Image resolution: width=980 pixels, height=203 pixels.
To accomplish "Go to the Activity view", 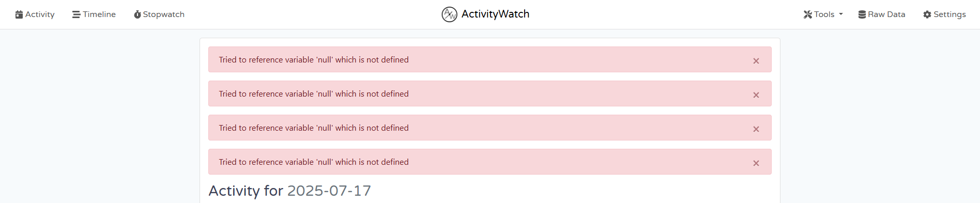I will (x=40, y=14).
